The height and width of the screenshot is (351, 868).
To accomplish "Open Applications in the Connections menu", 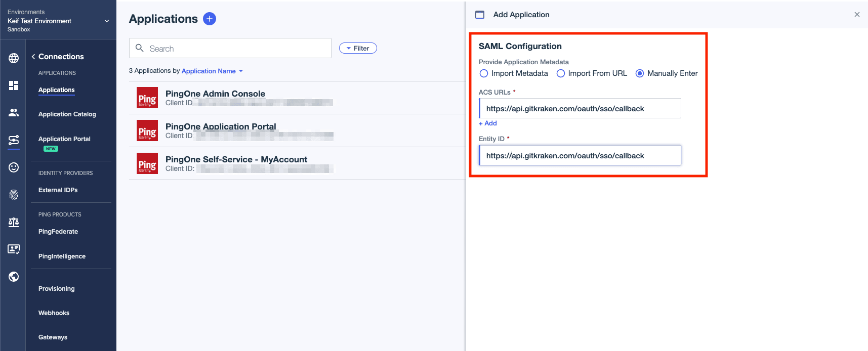I will tap(57, 90).
